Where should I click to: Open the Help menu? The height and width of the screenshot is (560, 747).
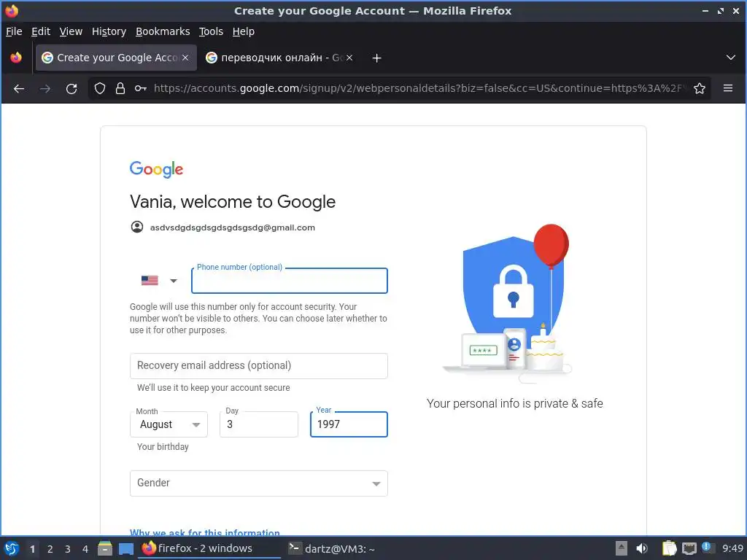(244, 31)
